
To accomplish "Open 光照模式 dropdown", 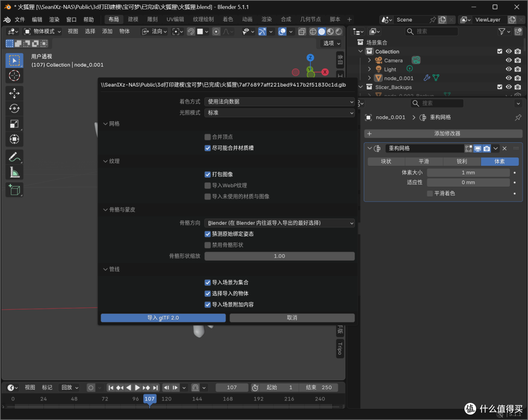I will [x=280, y=113].
